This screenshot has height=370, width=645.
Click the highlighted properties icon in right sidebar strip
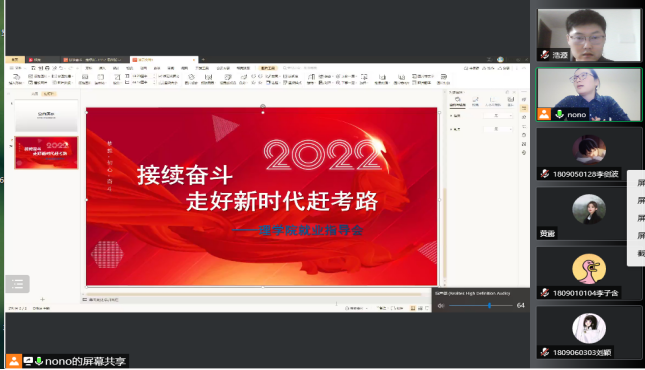pyautogui.click(x=524, y=108)
